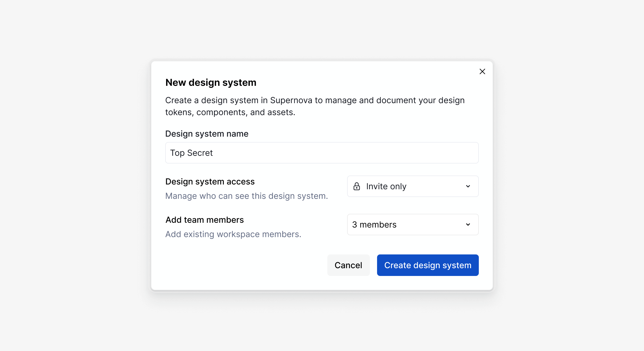This screenshot has width=644, height=351.
Task: Click the chevron on the Invite only dropdown
Action: click(x=468, y=186)
